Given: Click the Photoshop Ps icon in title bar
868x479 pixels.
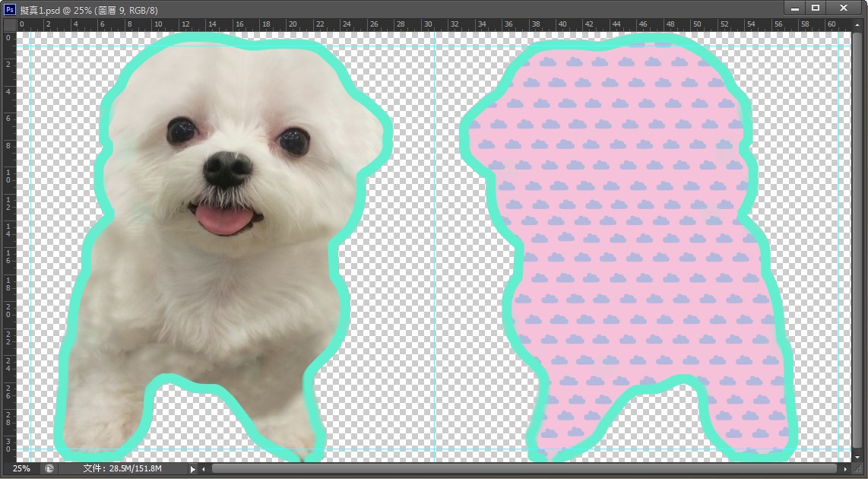Looking at the screenshot, I should [x=11, y=8].
